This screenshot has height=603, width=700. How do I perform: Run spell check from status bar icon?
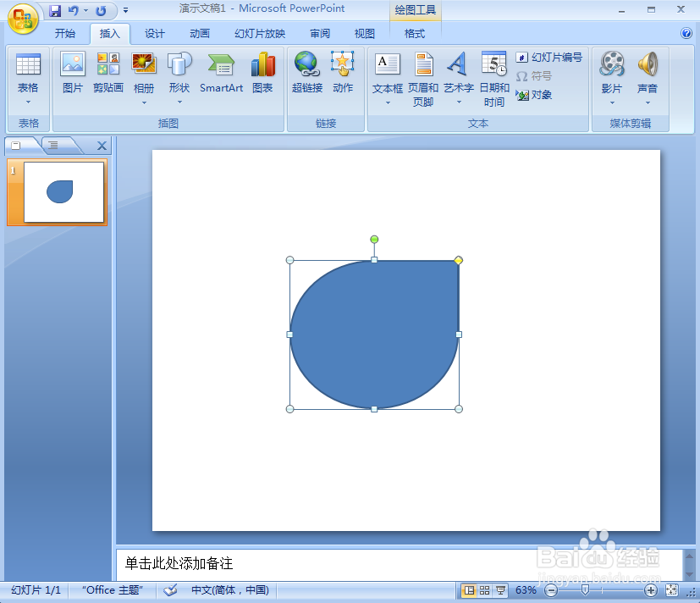(x=170, y=590)
